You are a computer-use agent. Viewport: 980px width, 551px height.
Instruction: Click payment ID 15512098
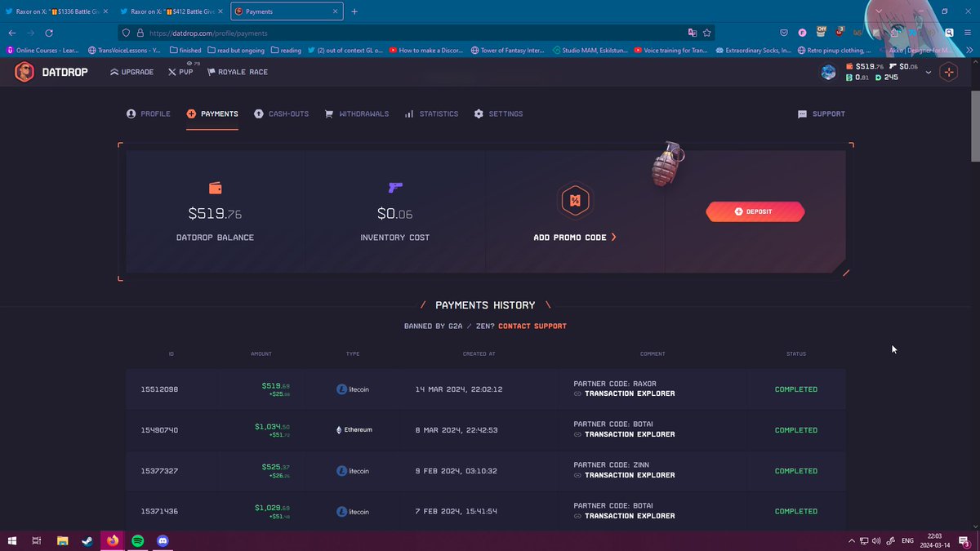pos(159,389)
